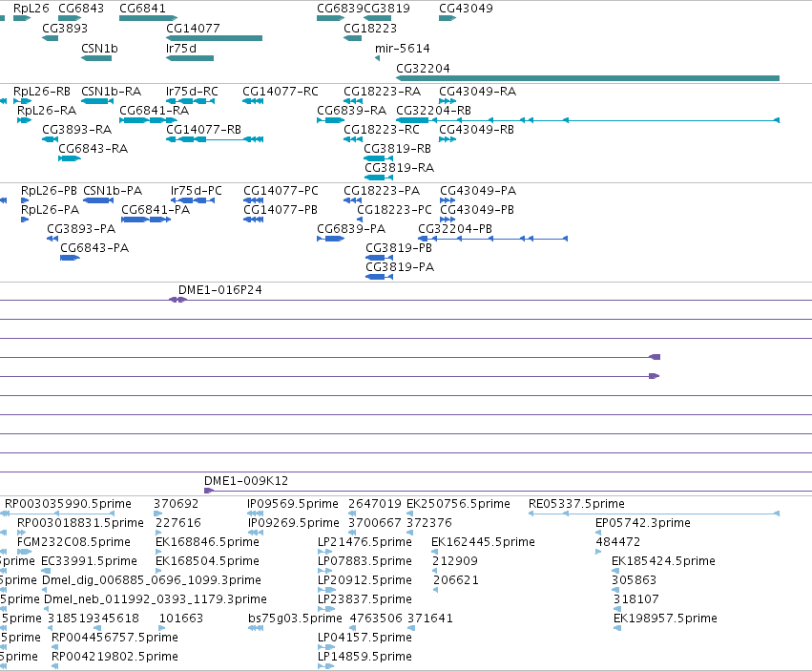Open the CG3819-RA transcript label
Image resolution: width=812 pixels, height=671 pixels.
399,168
